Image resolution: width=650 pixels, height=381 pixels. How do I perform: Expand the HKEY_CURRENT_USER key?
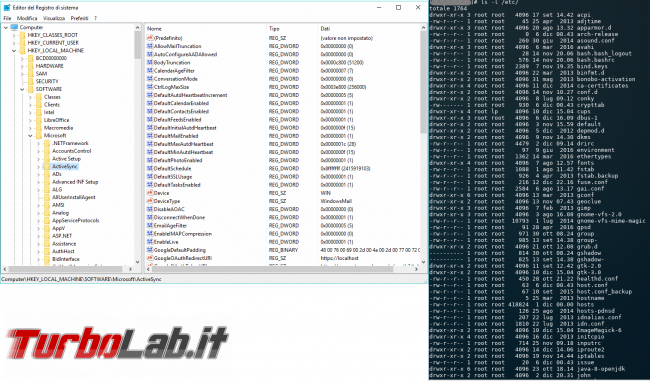pos(14,43)
